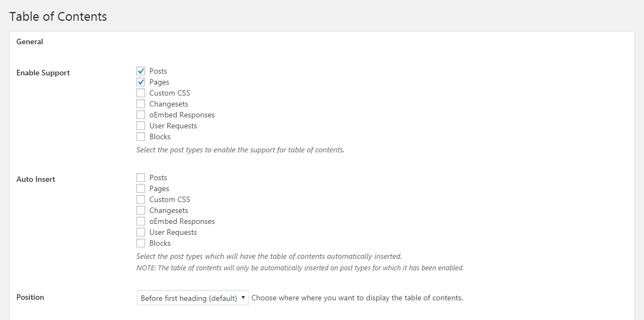Viewport: 644px width, 320px height.
Task: Tick Blocks under Enable Support
Action: pyautogui.click(x=141, y=137)
